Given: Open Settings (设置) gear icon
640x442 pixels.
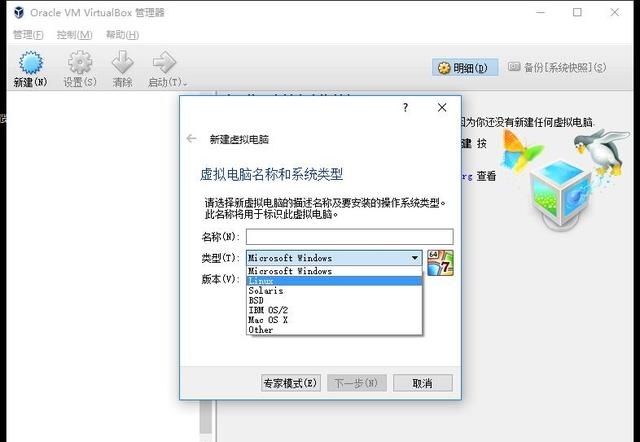Looking at the screenshot, I should 80,62.
